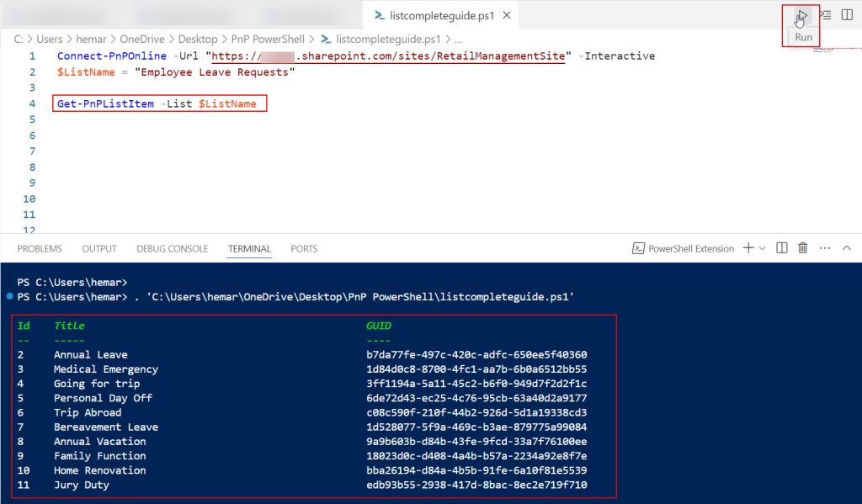This screenshot has width=862, height=504.
Task: Close the listcompleteguide.ps1 tab
Action: coord(506,15)
